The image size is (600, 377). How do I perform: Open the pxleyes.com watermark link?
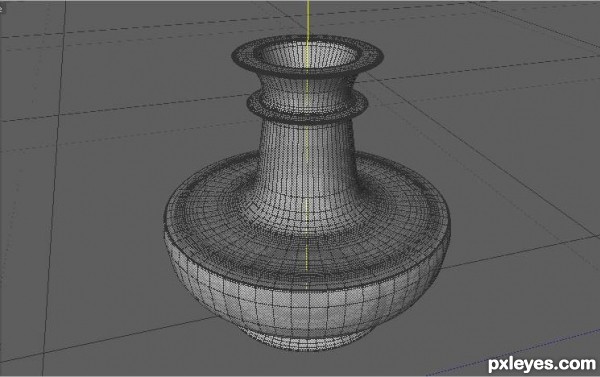coord(542,364)
